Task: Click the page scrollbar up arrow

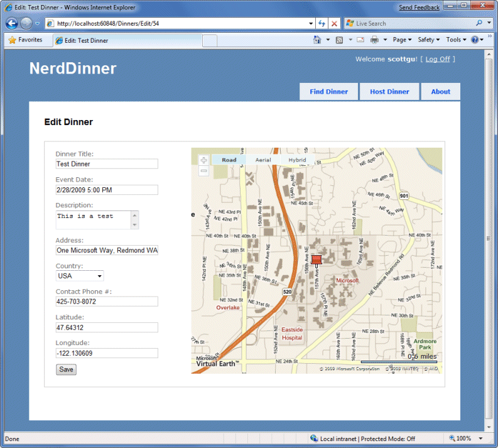Action: tap(489, 54)
